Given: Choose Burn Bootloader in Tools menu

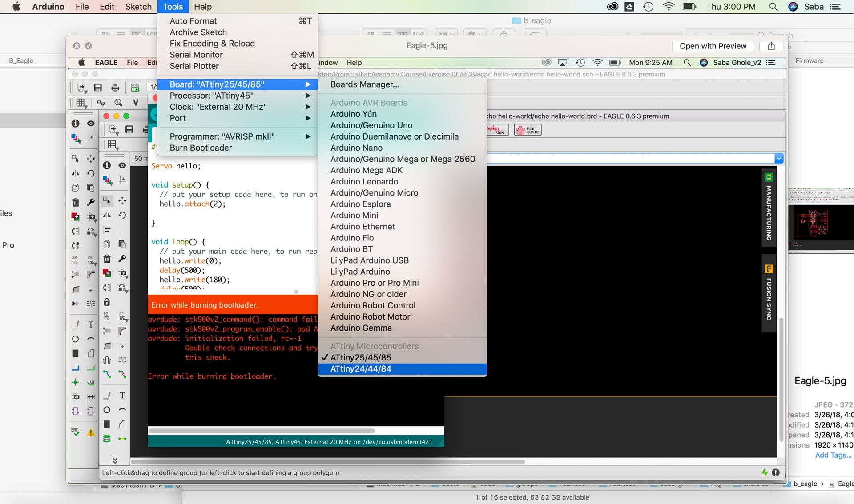Looking at the screenshot, I should tap(238, 148).
